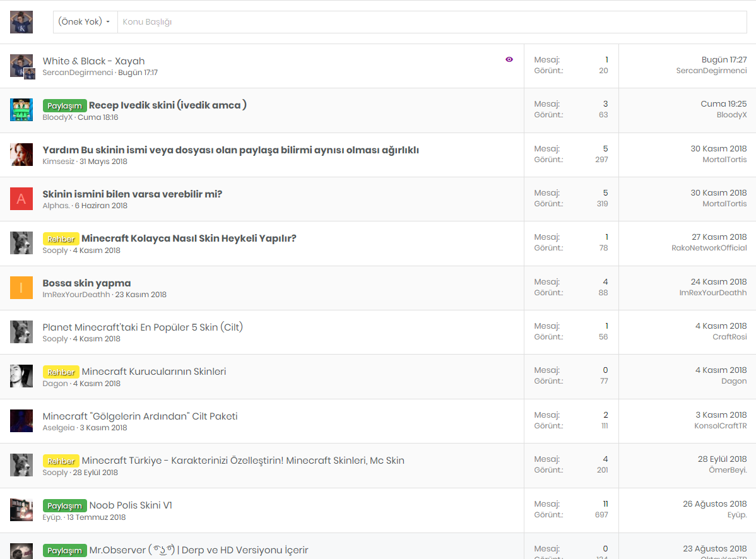Open Skinin ismini bilen varsa verebilir mi thread
This screenshot has height=559, width=756.
[132, 194]
